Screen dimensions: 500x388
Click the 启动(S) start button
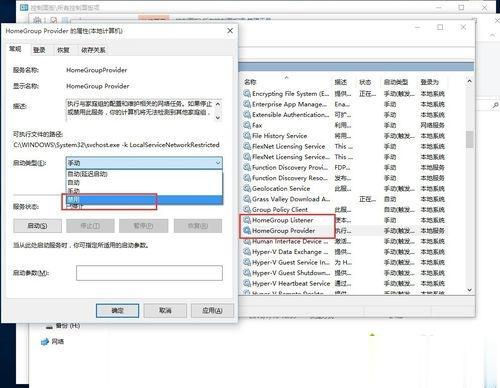[x=37, y=226]
